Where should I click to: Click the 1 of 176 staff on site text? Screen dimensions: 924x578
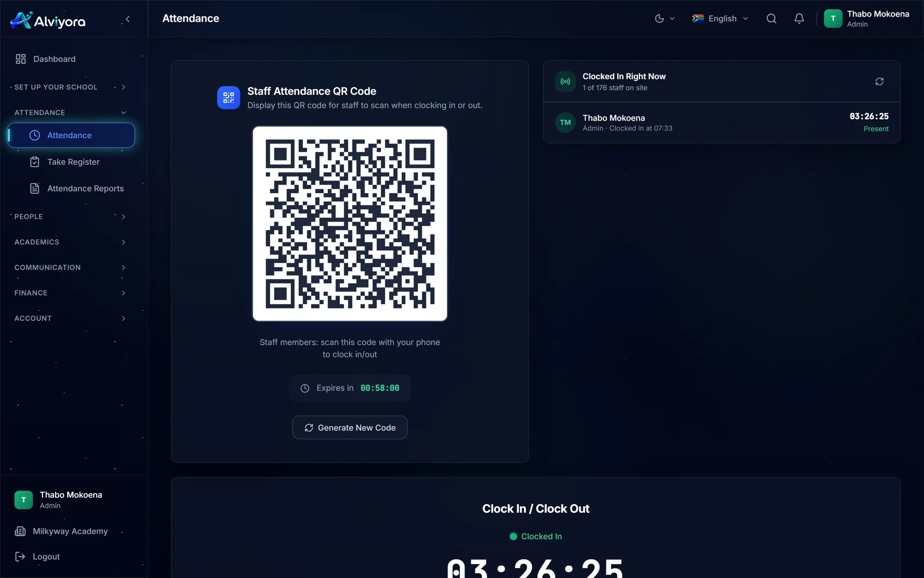pyautogui.click(x=614, y=88)
